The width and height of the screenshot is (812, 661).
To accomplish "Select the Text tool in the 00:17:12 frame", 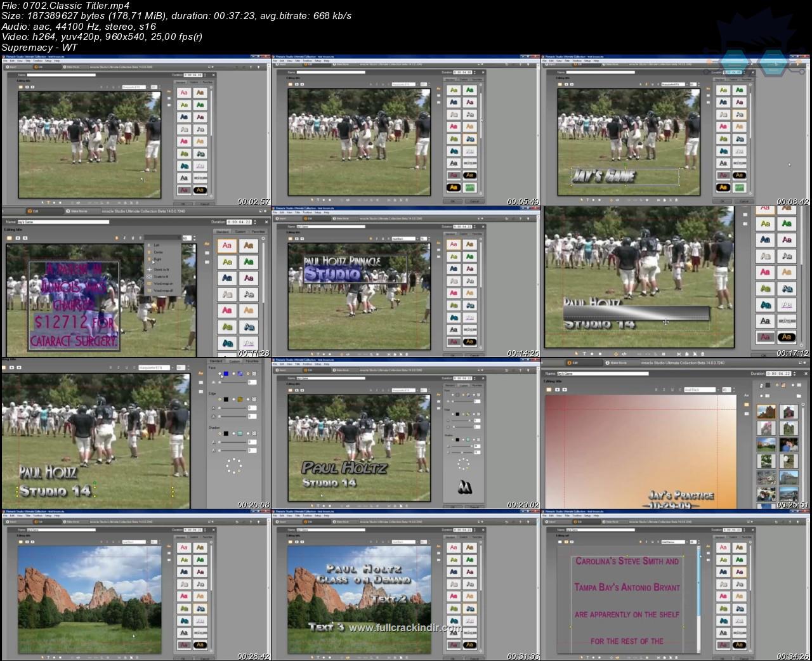I will 584,353.
